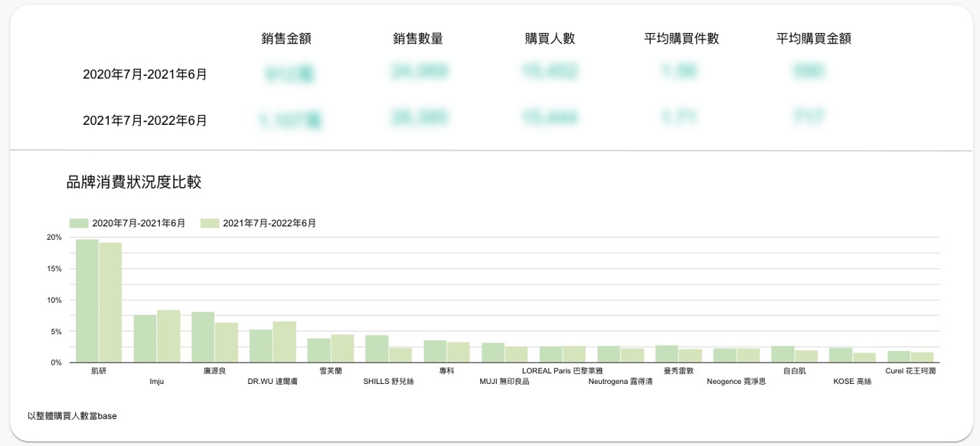Click the Neogence 霓淨思 axis label
This screenshot has height=446, width=980.
737,381
